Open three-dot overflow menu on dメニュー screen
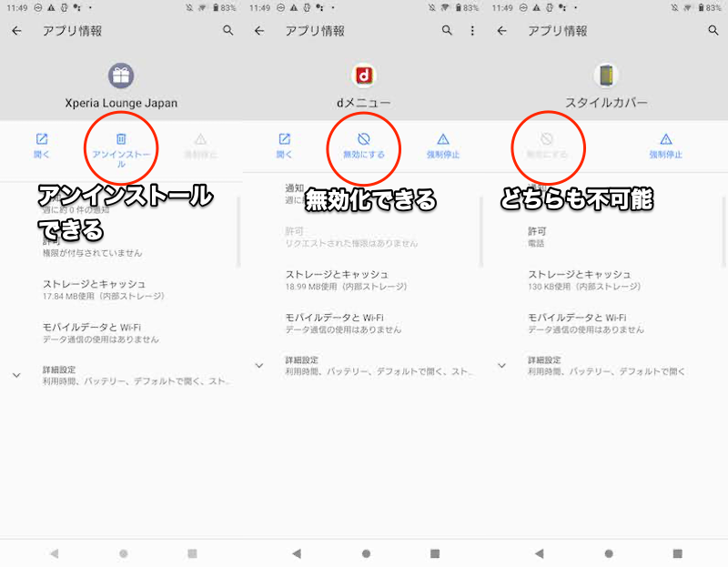Screen dimensions: 728x567 coord(472,31)
